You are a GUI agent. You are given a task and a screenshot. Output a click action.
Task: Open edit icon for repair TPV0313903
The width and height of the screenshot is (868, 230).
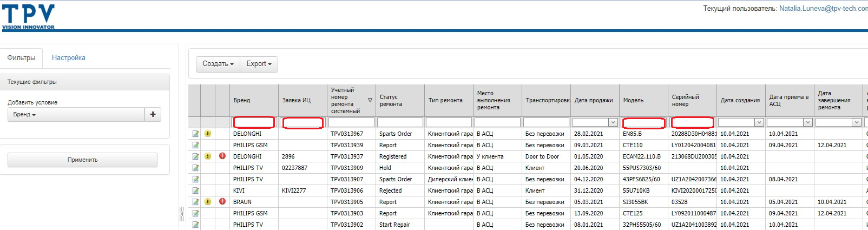click(x=195, y=213)
